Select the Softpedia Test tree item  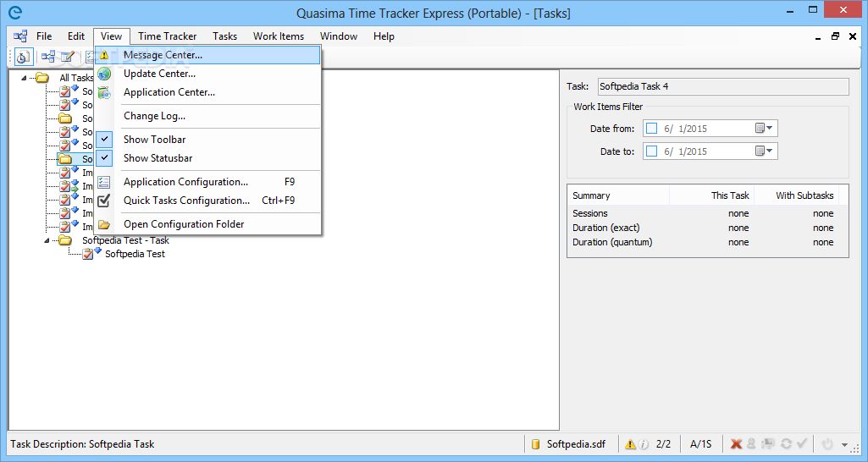(135, 254)
